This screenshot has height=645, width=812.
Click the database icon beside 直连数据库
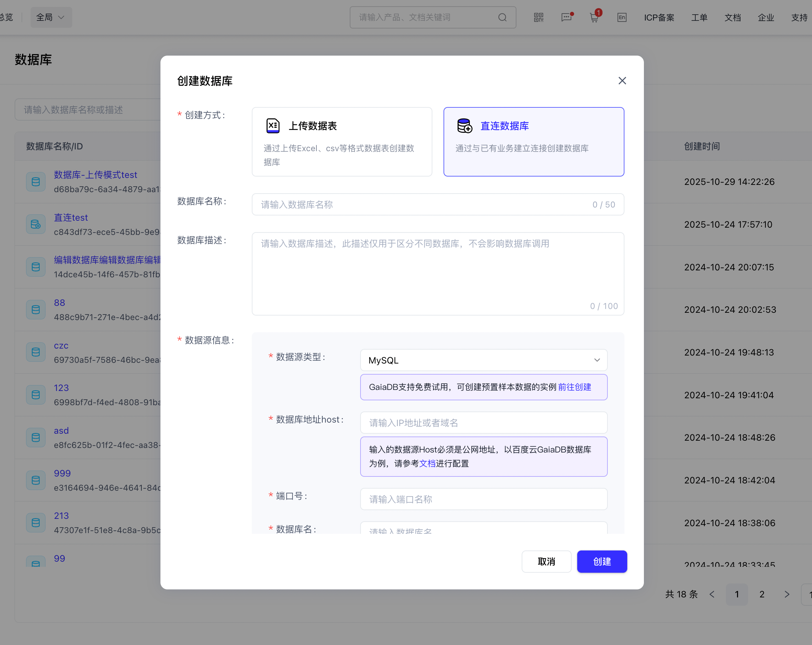coord(464,126)
